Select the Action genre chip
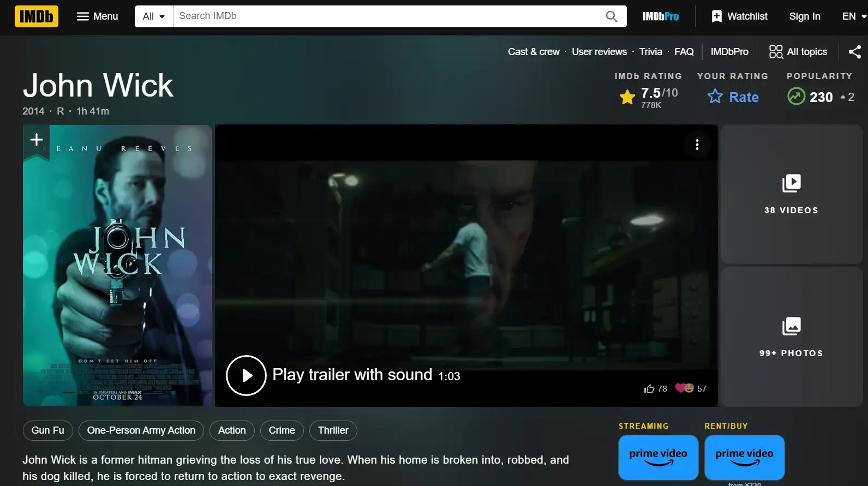 click(x=232, y=430)
